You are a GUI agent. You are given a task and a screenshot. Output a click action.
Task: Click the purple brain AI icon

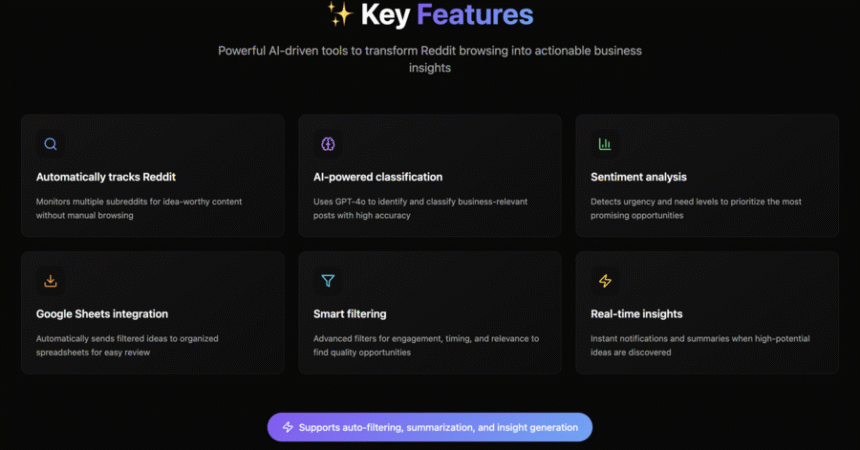point(328,144)
